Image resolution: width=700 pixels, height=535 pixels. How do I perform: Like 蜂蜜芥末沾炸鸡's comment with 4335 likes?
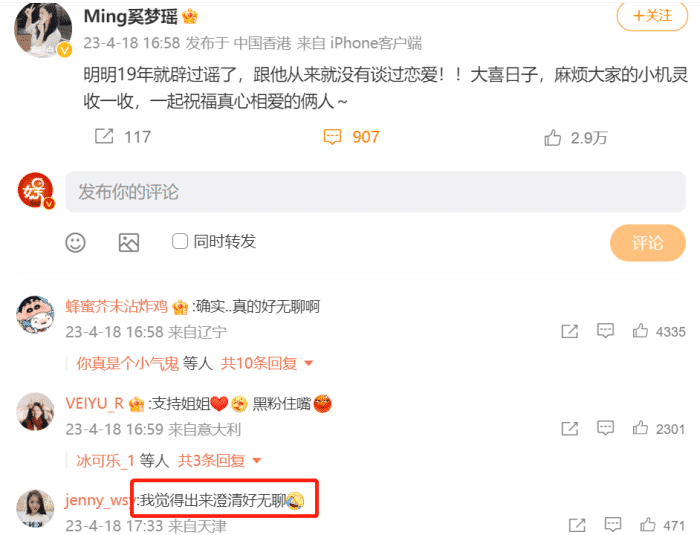(x=640, y=331)
